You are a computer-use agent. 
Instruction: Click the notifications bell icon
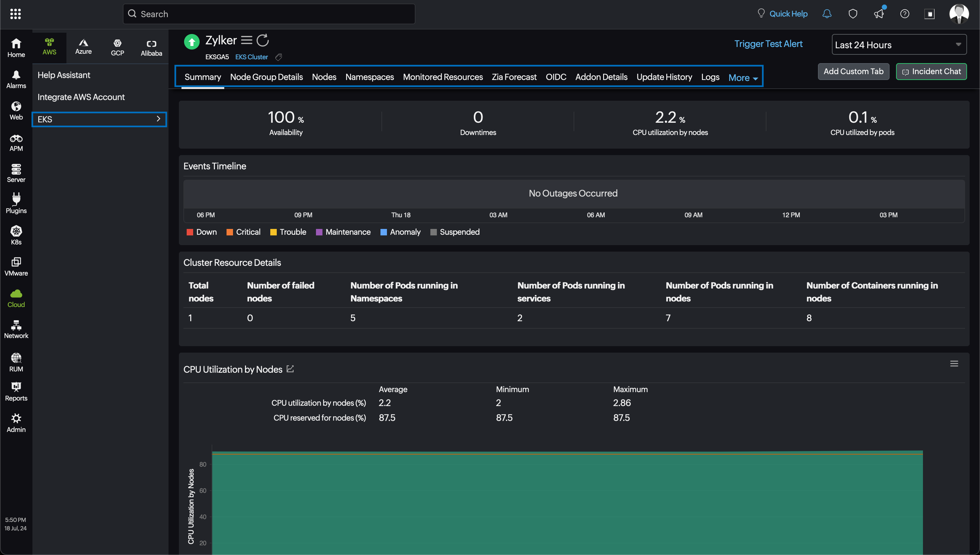click(x=827, y=14)
